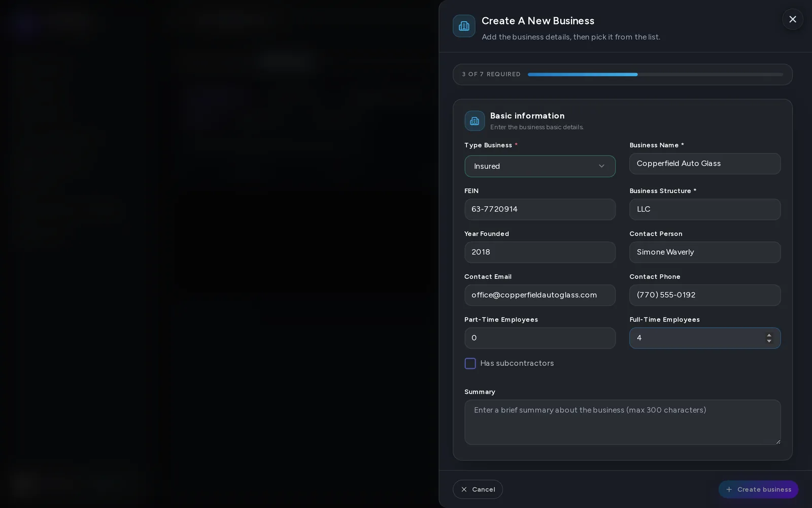
Task: Decrease Full-Time Employees with the down arrow
Action: [x=769, y=341]
